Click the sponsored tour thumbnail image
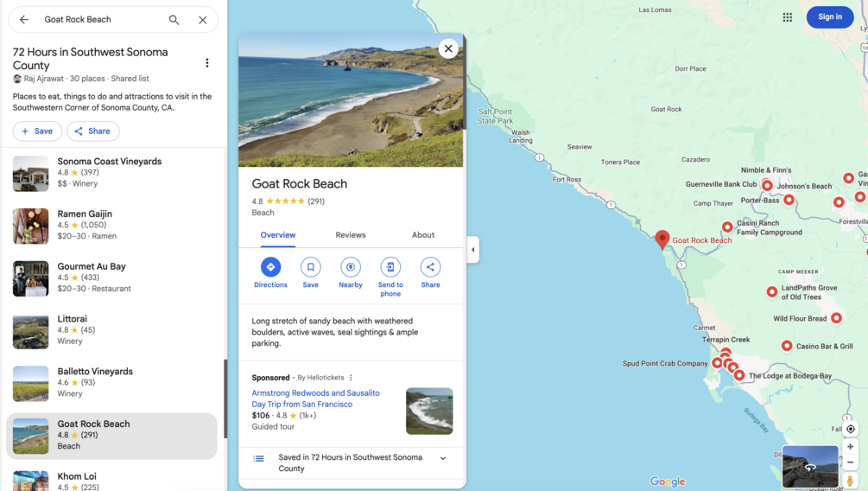Viewport: 868px width, 491px height. (429, 411)
